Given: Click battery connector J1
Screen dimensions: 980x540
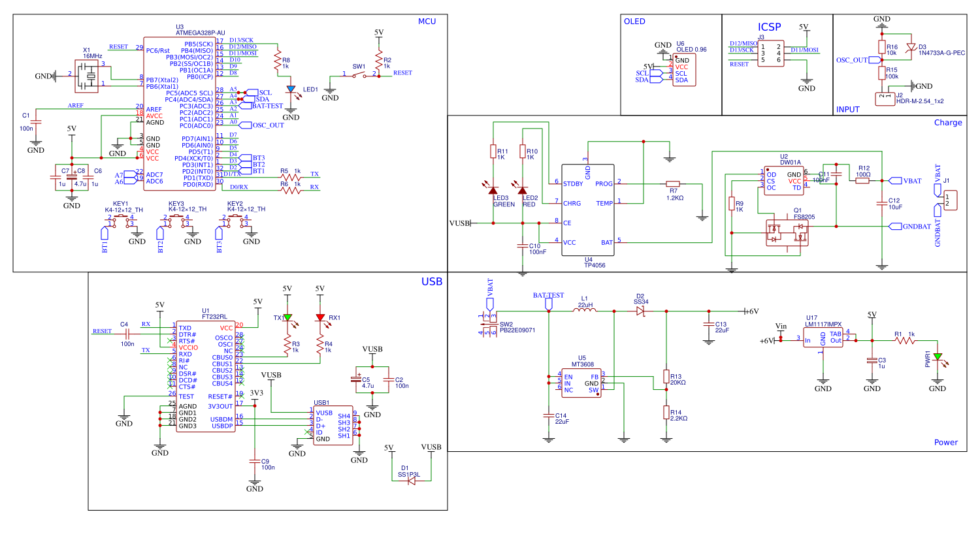Looking at the screenshot, I should click(x=951, y=200).
